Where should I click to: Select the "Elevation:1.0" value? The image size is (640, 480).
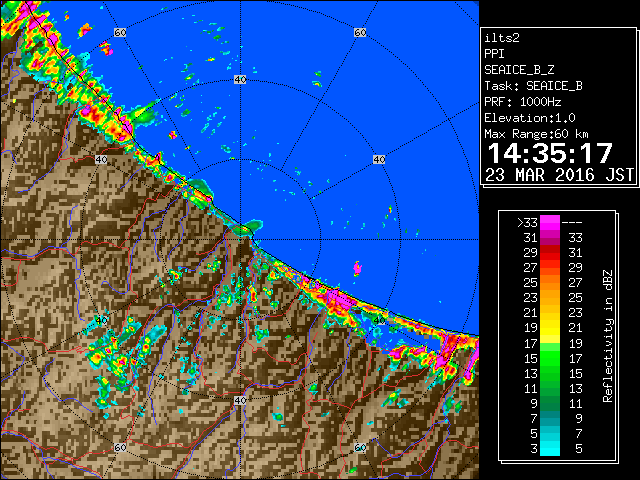coord(530,118)
